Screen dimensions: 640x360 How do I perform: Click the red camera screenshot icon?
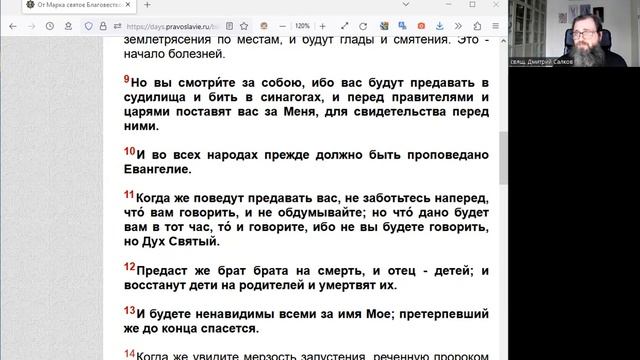(x=421, y=26)
